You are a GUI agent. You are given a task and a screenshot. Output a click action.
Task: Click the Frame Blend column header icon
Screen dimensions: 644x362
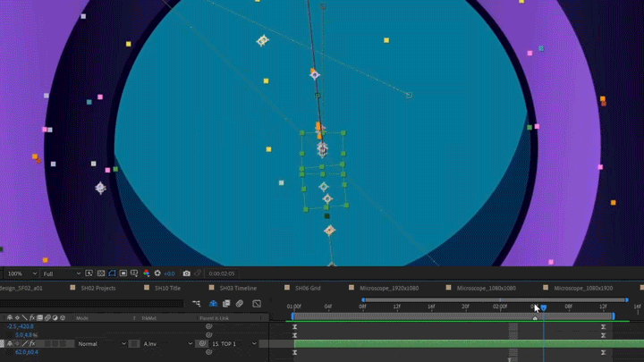pyautogui.click(x=40, y=317)
